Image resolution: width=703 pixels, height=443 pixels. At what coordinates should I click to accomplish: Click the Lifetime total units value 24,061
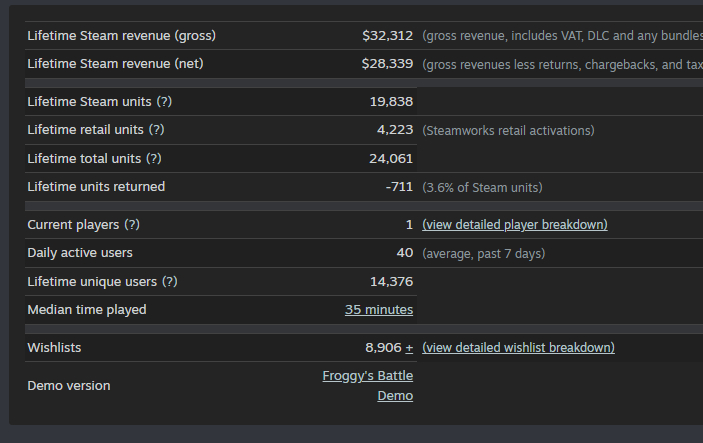pyautogui.click(x=391, y=158)
